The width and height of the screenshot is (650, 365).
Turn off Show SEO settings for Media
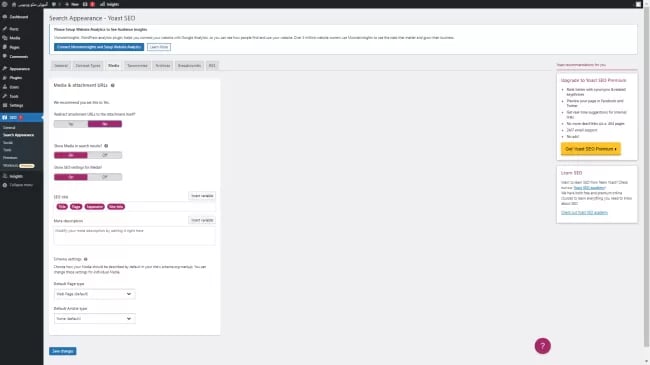pos(105,177)
